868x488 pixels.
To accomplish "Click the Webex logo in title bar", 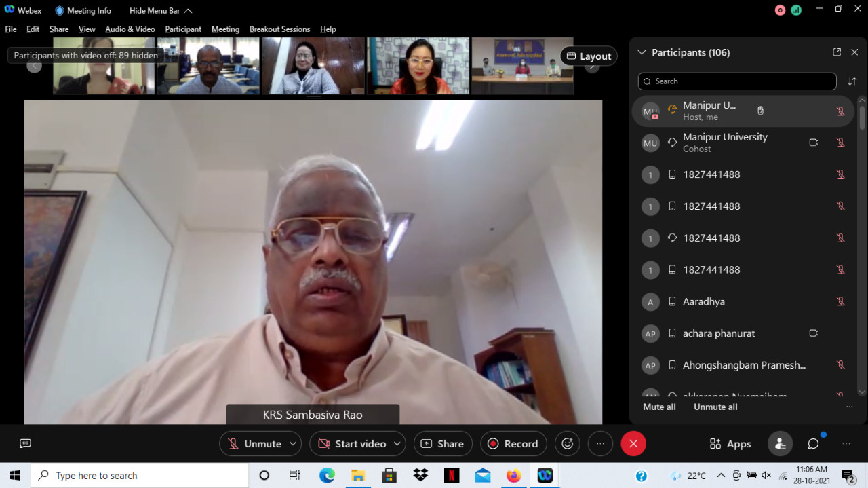I will coord(9,10).
